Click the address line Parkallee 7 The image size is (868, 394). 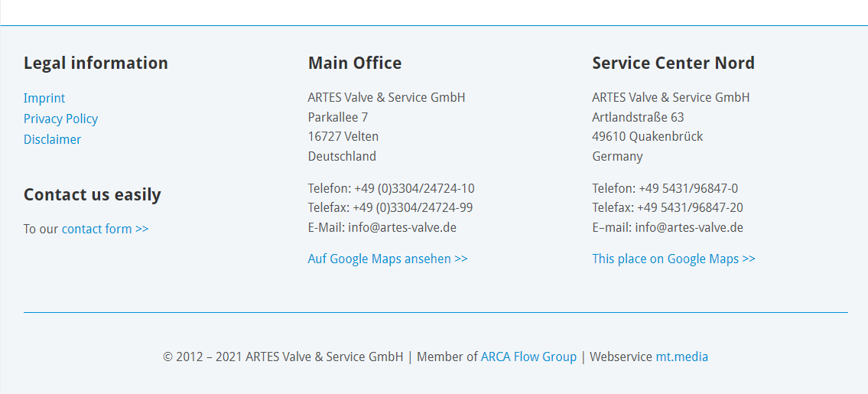tap(338, 118)
